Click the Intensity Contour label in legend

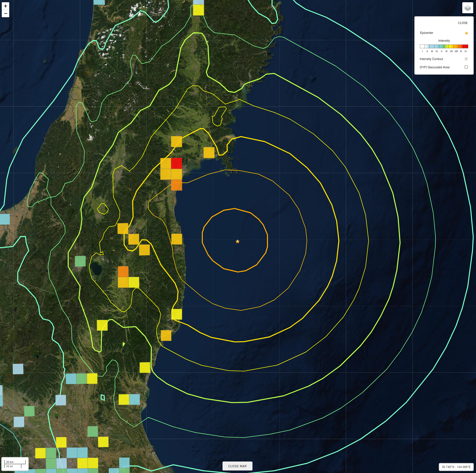(x=431, y=59)
